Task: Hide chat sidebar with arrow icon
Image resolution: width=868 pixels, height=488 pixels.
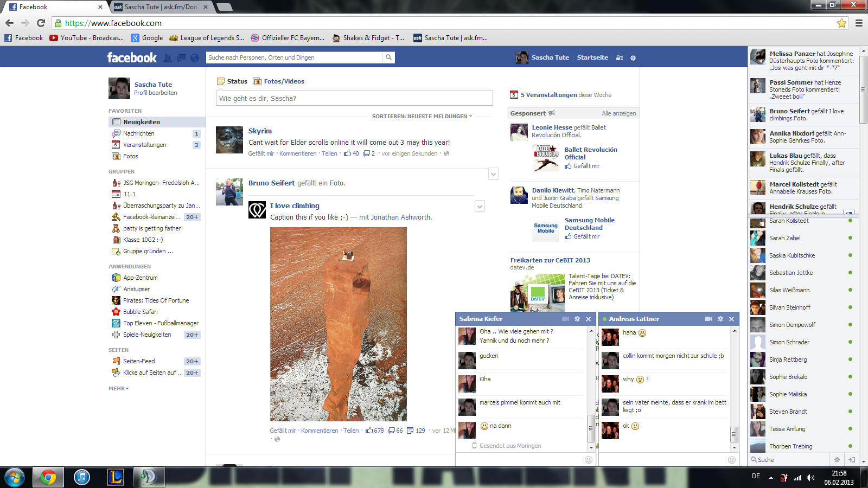Action: [x=852, y=460]
